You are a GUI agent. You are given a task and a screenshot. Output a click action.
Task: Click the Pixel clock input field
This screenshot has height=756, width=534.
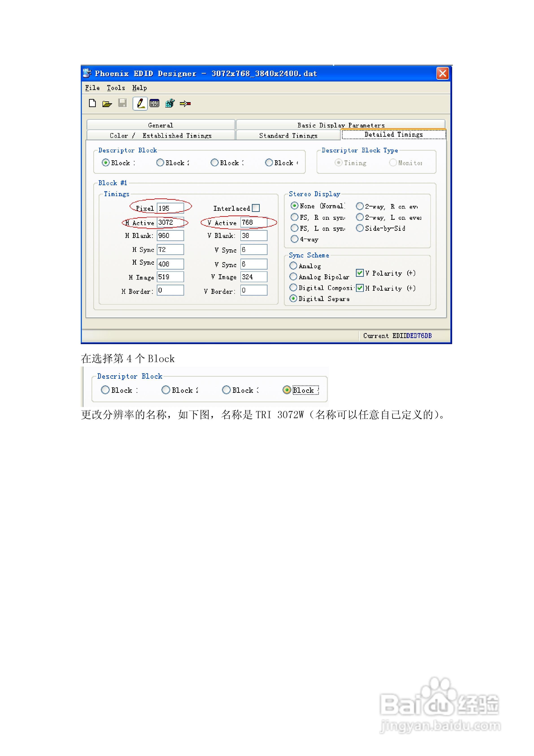tap(170, 209)
